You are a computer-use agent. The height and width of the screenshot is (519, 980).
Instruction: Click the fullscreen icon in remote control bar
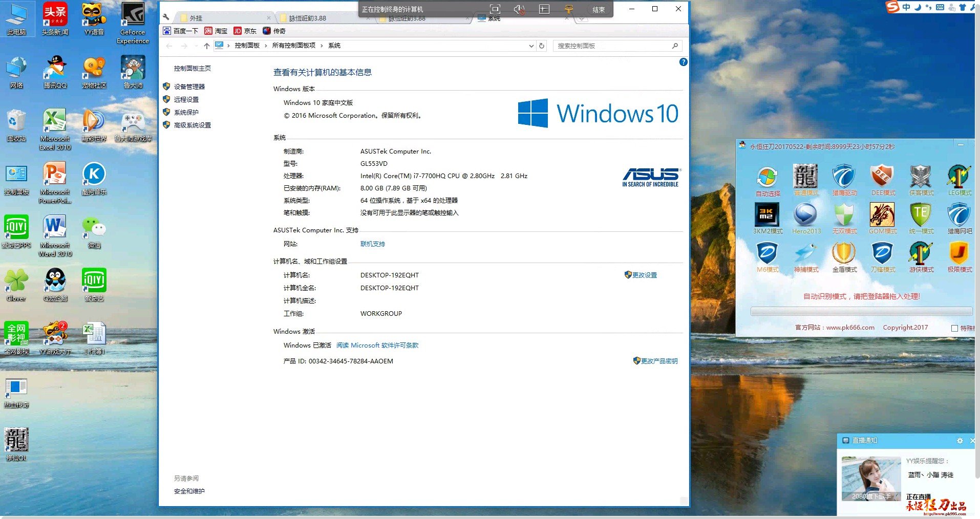pyautogui.click(x=495, y=9)
